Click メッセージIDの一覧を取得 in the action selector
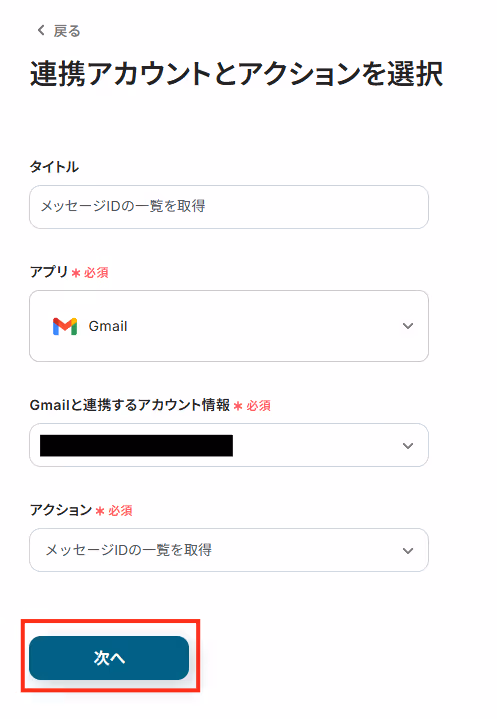Screen dimensions: 497x719 (128, 550)
